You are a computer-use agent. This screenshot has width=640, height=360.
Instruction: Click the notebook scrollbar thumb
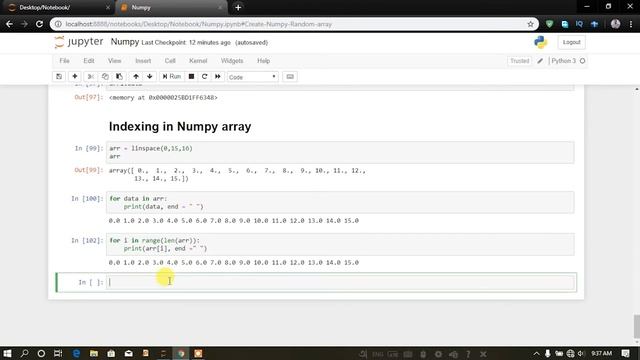pos(636,326)
